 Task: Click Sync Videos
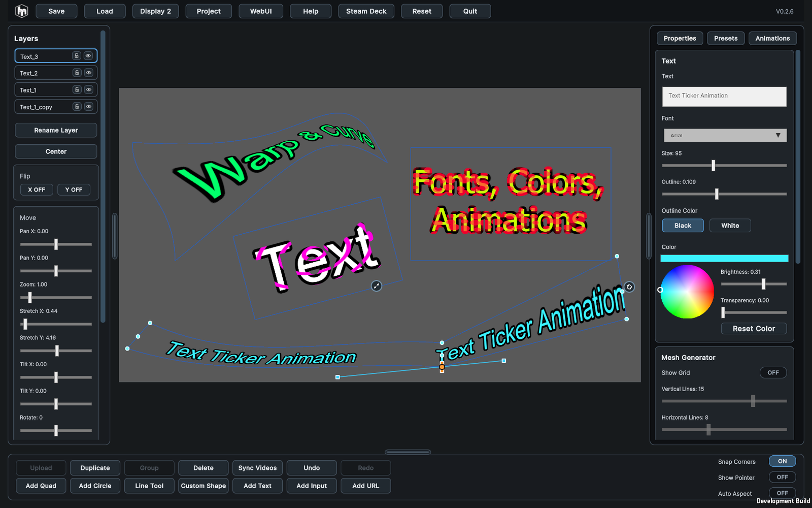pos(257,468)
